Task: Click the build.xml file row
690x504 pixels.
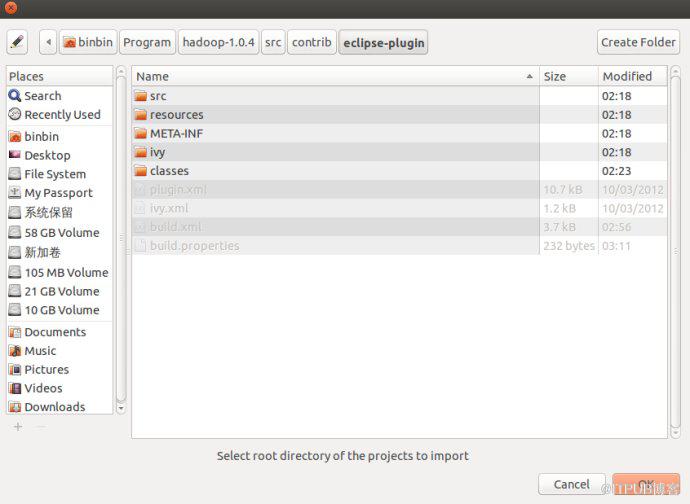Action: (400, 227)
